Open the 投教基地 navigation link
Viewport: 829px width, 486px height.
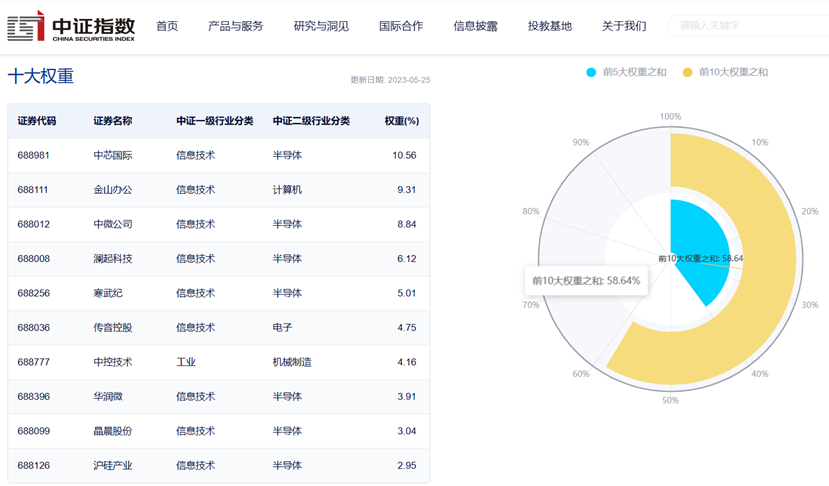point(550,26)
